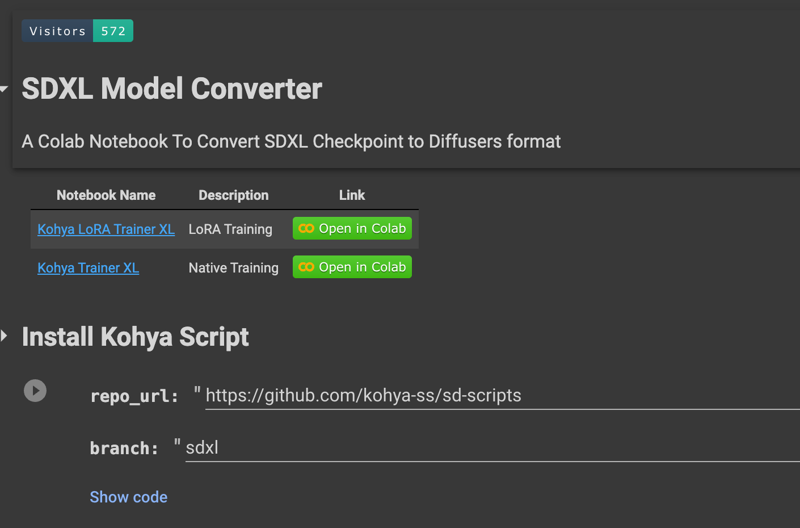Show code for the install cell
Image resolution: width=800 pixels, height=528 pixels.
coord(129,497)
